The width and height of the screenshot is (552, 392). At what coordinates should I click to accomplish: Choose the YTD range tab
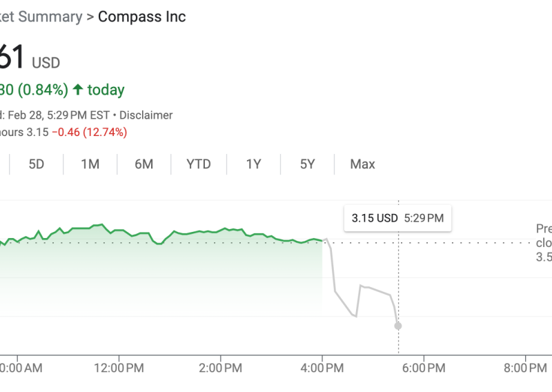[199, 164]
